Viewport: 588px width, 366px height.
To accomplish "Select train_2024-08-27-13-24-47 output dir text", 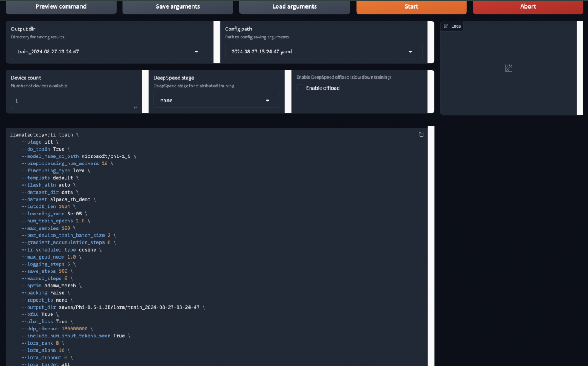I will pyautogui.click(x=48, y=52).
